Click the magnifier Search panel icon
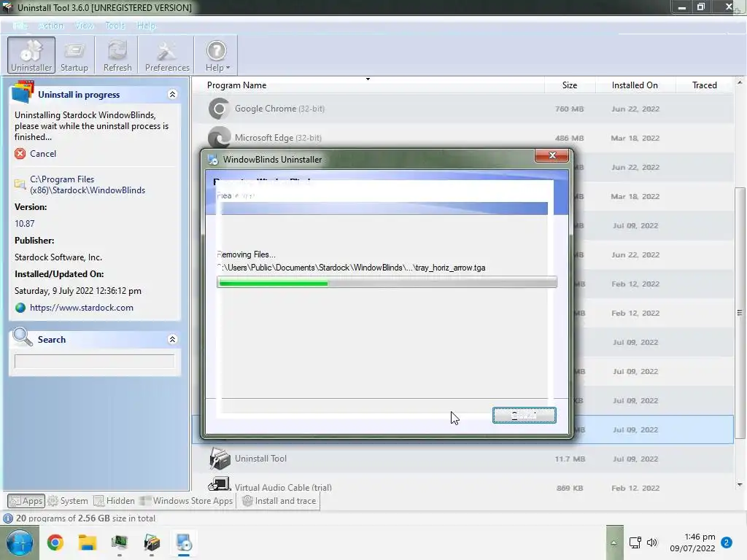Screen dimensions: 747x560 (x=22, y=337)
